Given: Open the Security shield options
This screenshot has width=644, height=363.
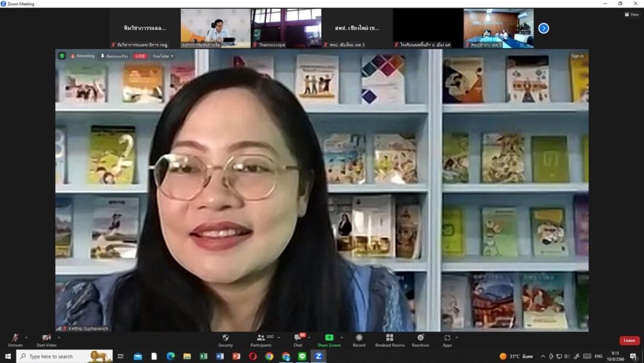Looking at the screenshot, I should 225,339.
